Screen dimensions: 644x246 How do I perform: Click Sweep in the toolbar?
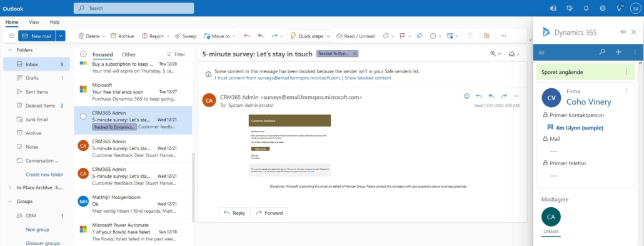pos(185,36)
